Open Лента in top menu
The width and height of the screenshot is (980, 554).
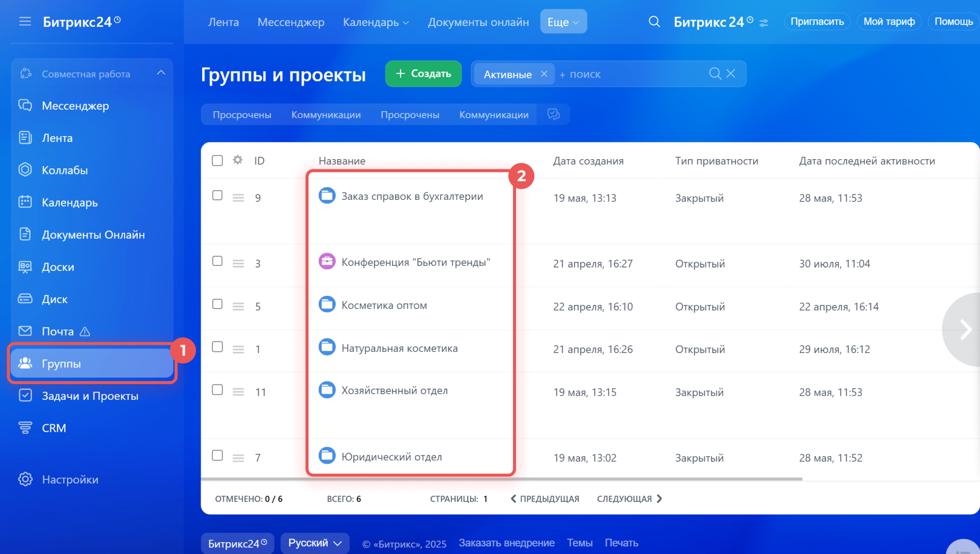tap(224, 22)
